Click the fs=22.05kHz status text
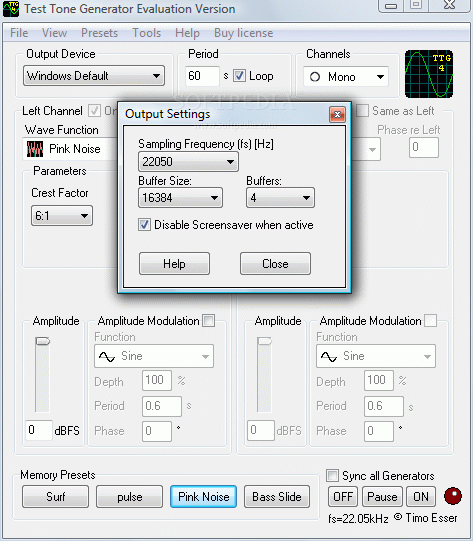 [x=358, y=519]
